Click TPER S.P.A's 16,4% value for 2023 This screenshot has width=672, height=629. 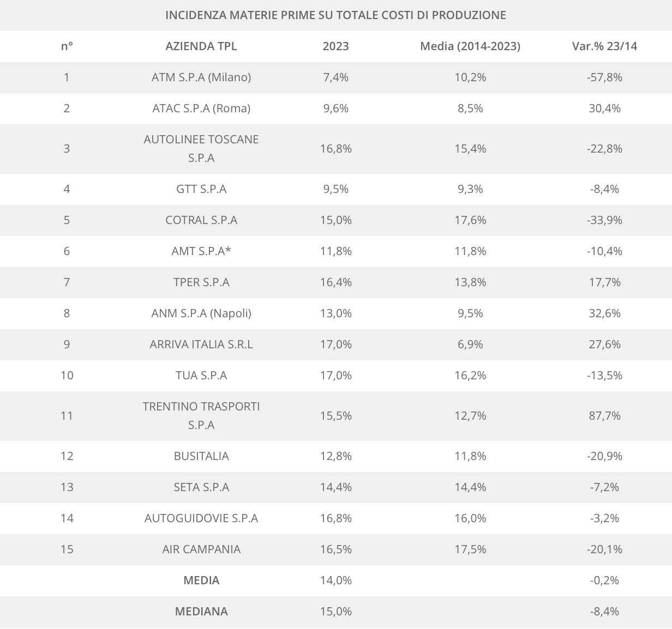point(335,282)
